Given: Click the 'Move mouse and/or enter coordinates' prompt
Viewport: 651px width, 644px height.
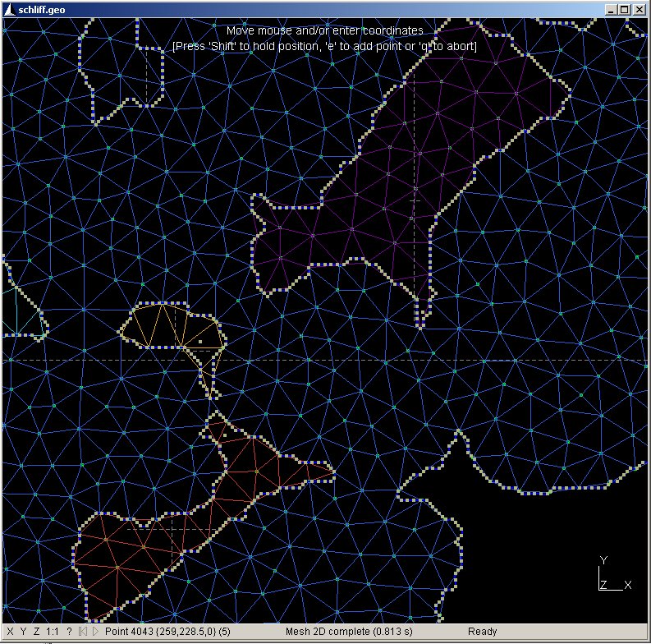Looking at the screenshot, I should [x=324, y=30].
